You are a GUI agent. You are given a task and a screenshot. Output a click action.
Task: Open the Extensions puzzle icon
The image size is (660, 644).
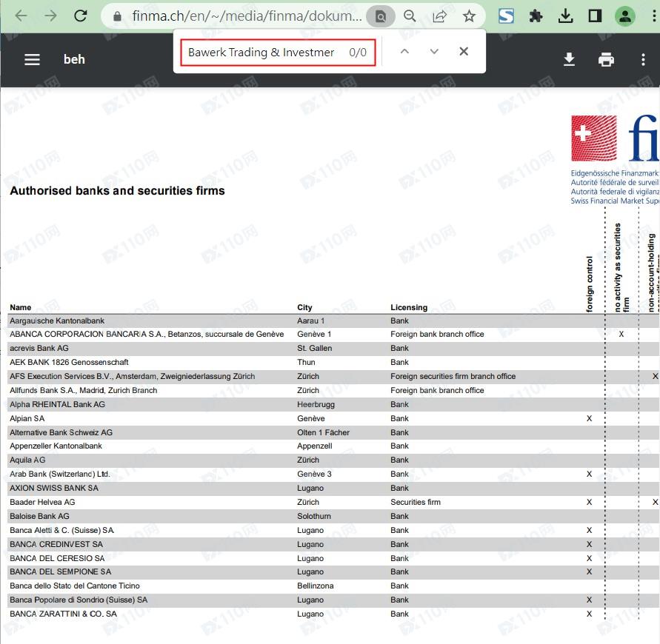tap(536, 16)
